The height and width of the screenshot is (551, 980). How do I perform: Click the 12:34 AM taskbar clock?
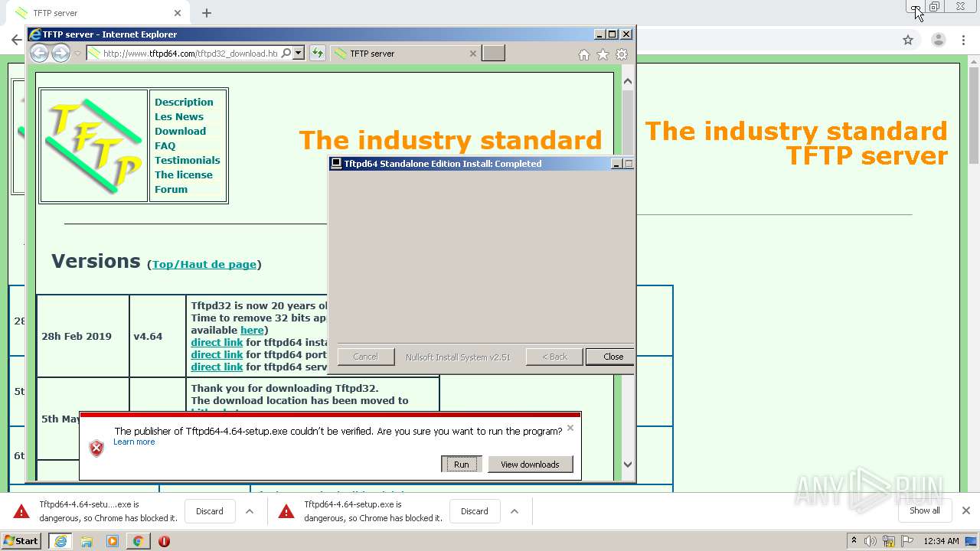click(x=941, y=541)
